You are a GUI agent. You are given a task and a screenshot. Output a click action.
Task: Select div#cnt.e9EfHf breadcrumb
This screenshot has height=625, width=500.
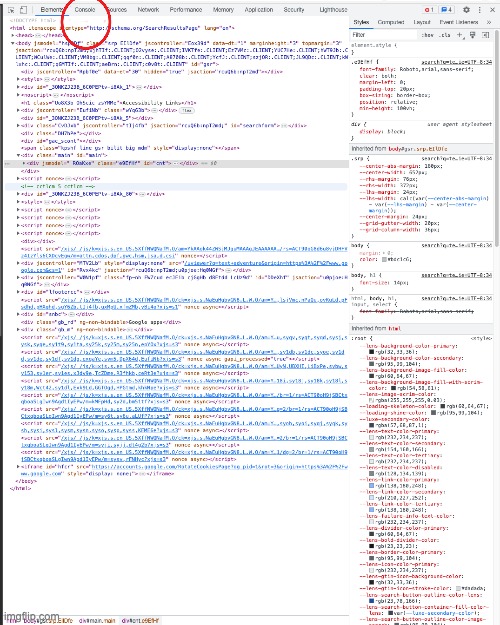pos(140,621)
